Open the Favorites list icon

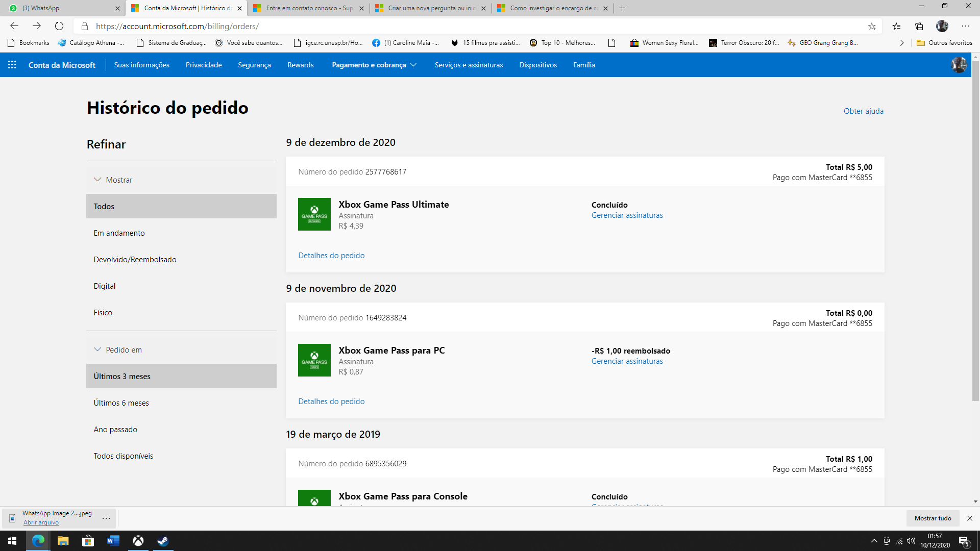(896, 26)
